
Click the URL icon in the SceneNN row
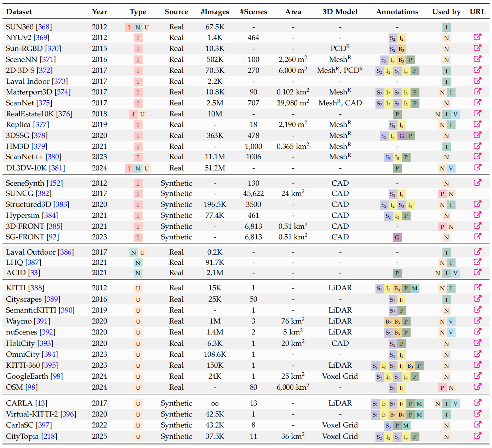477,59
